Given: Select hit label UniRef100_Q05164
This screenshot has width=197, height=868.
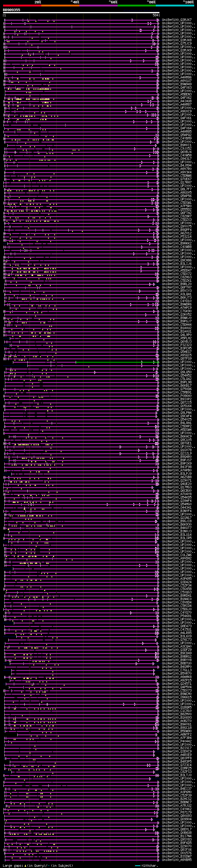Looking at the screenshot, I should 177,406.
